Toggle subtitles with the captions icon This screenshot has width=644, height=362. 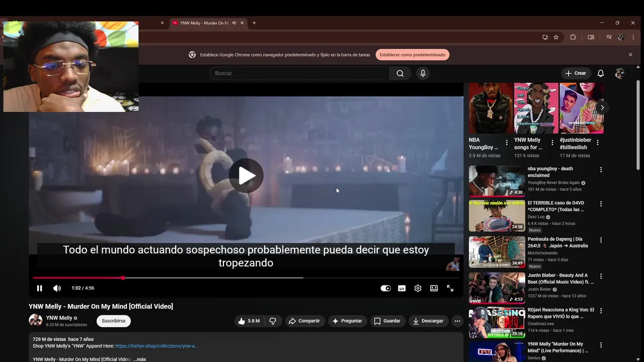pos(401,288)
